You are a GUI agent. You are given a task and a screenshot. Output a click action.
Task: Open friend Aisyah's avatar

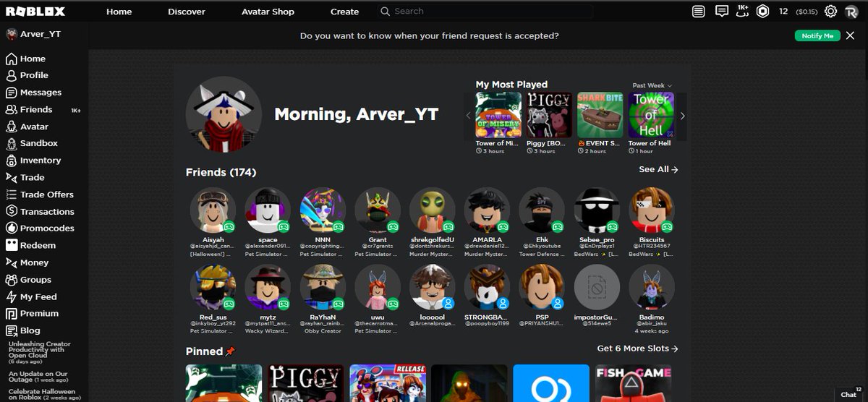213,210
